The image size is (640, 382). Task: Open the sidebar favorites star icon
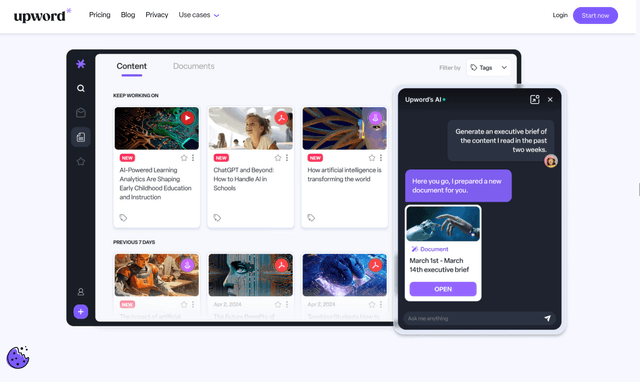(x=81, y=162)
